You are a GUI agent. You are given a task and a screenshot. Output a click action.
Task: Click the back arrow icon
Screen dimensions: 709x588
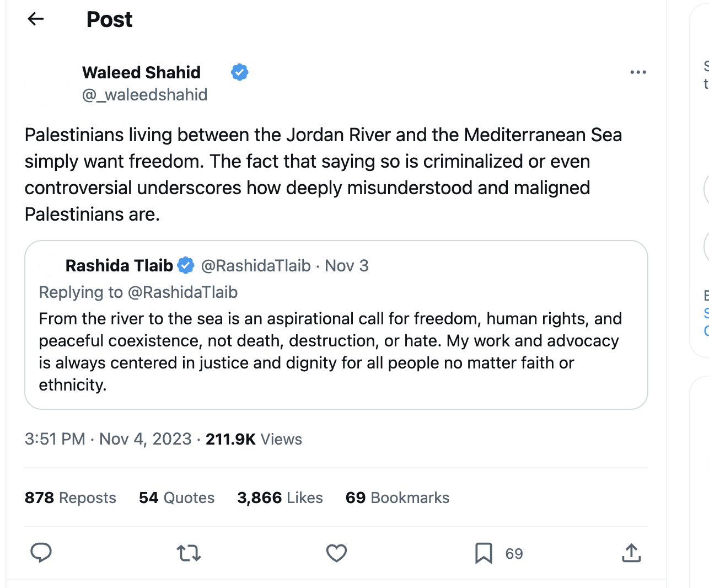tap(36, 19)
